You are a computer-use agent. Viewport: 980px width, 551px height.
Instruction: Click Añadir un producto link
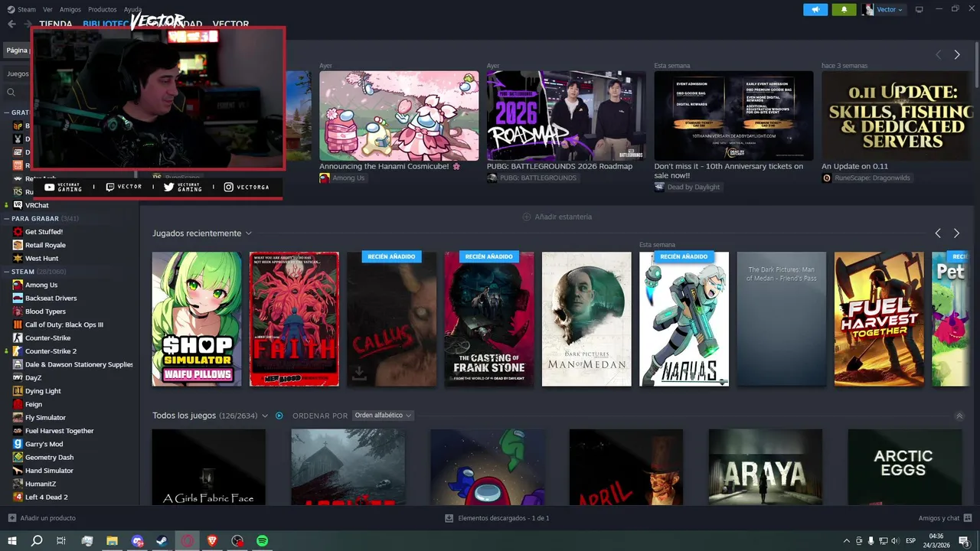pos(47,518)
